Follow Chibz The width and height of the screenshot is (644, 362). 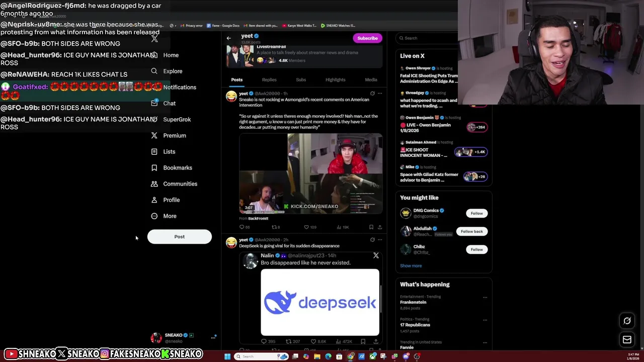tap(476, 249)
